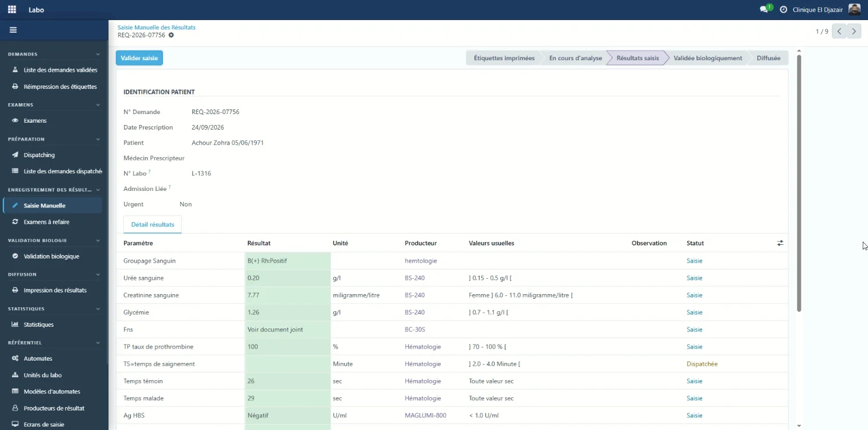
Task: Click the Admission Liée help question mark
Action: pos(170,187)
